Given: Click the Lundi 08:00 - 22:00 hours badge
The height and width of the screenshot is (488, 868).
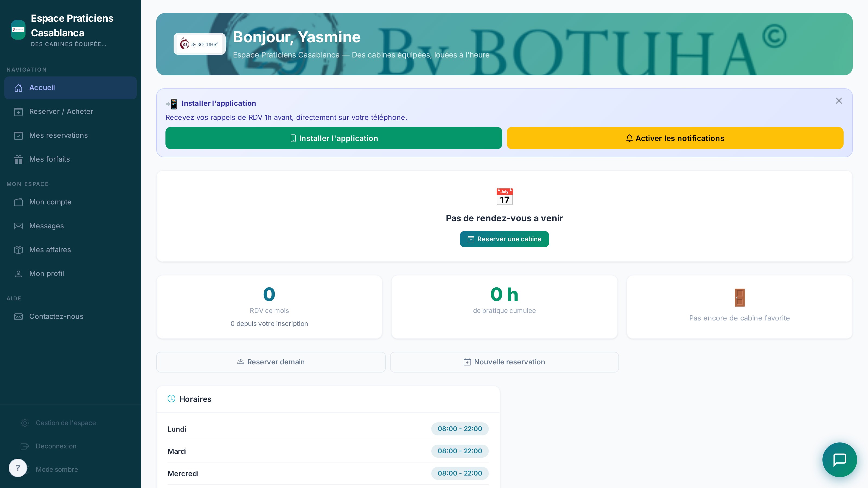Looking at the screenshot, I should (460, 429).
